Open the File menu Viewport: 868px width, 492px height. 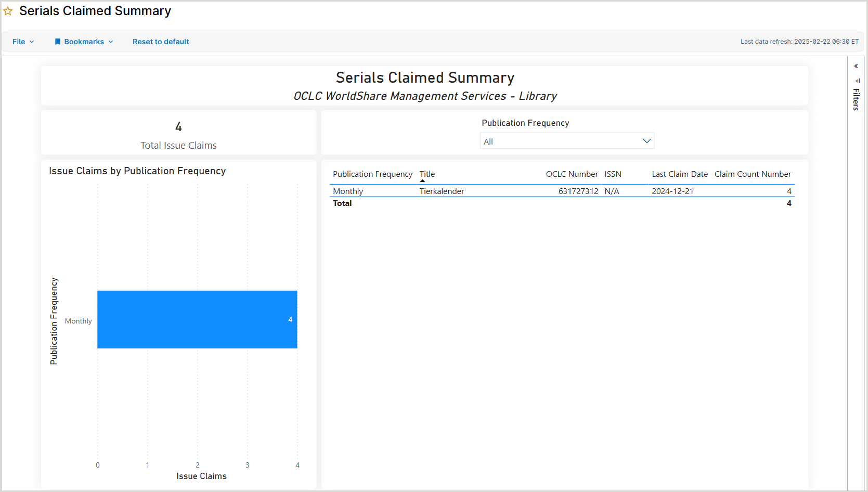pyautogui.click(x=23, y=42)
